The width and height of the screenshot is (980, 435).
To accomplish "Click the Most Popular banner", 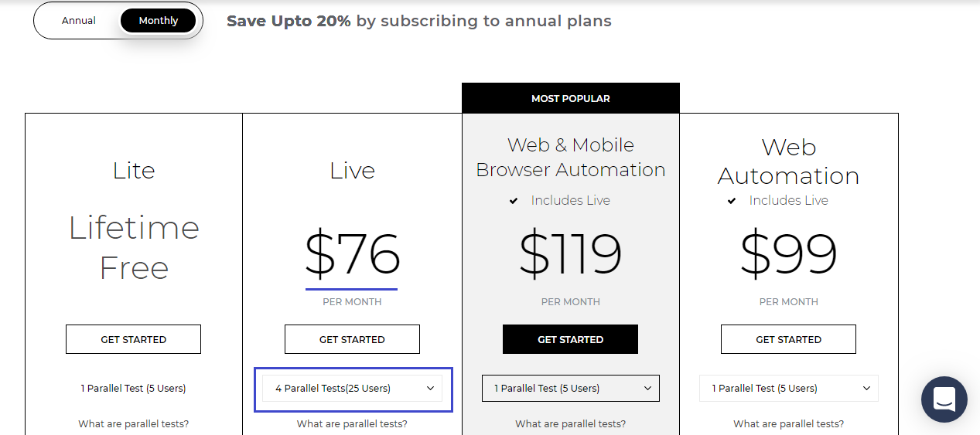I will 571,99.
